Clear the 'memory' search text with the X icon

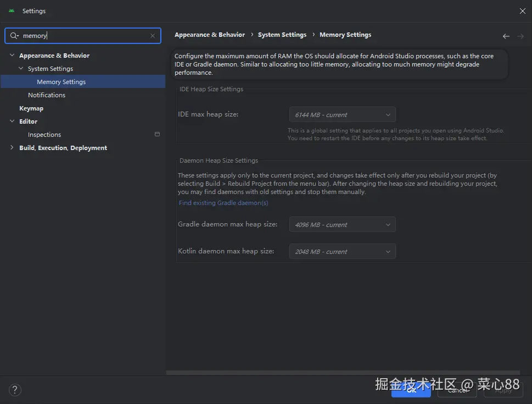pyautogui.click(x=153, y=36)
